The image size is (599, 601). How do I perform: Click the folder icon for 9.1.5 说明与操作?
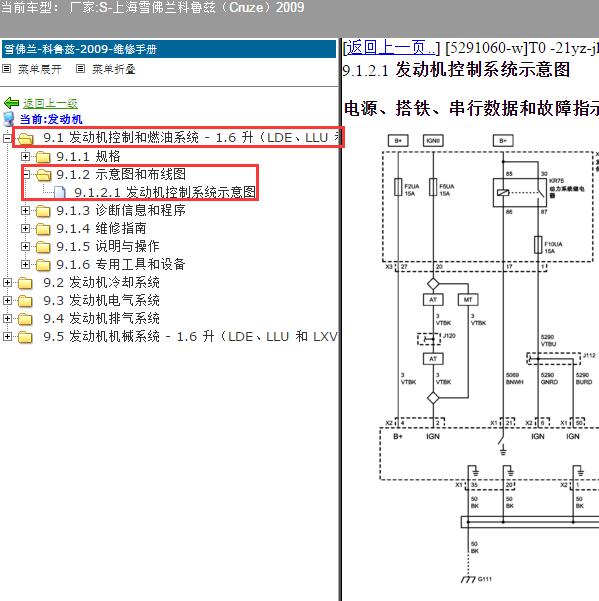[x=43, y=247]
